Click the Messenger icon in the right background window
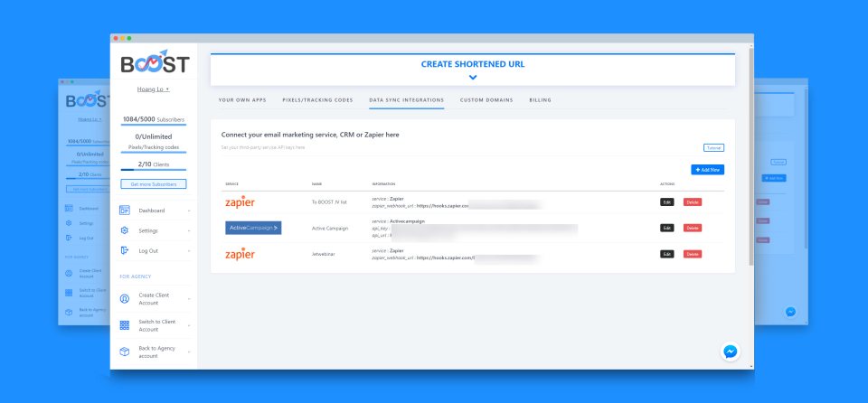The height and width of the screenshot is (403, 868). 790,312
